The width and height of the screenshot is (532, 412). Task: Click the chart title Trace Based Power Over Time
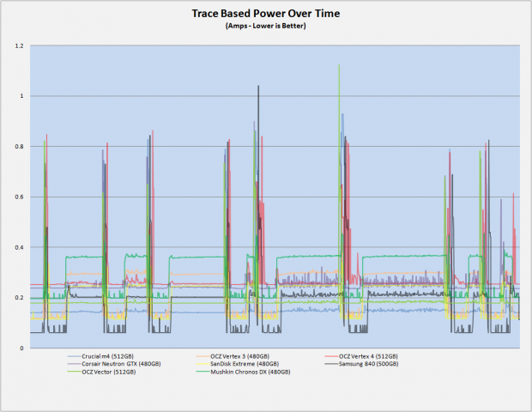pos(266,13)
